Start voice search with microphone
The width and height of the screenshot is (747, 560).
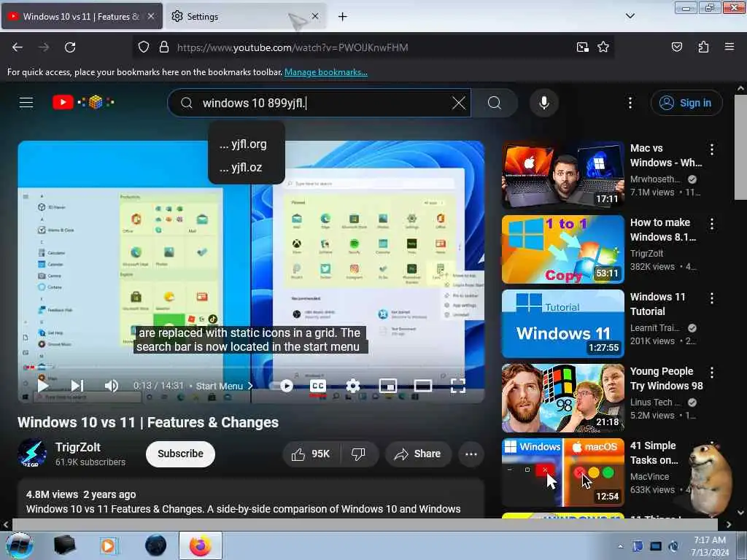point(544,103)
